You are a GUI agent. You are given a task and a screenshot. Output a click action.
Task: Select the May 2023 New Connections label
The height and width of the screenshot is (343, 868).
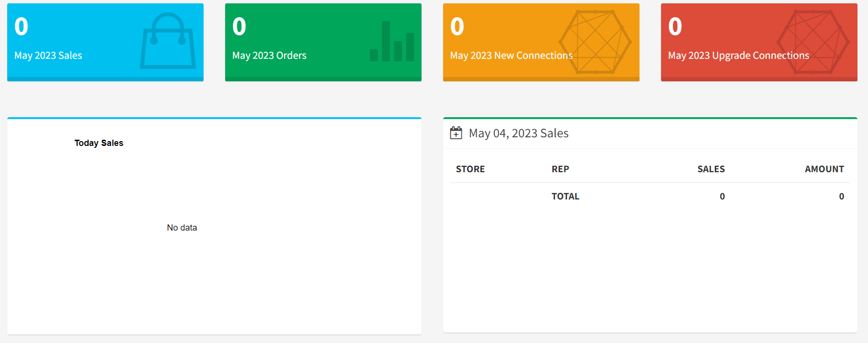click(x=511, y=55)
